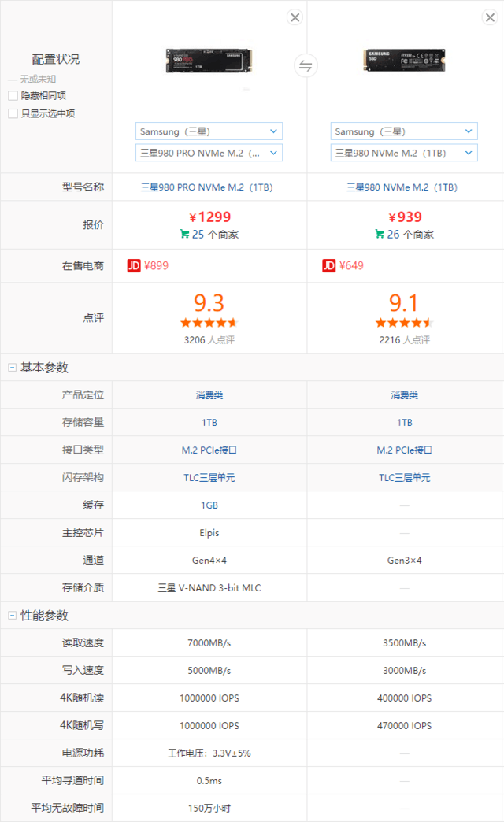The image size is (504, 822).
Task: Remove the 980 NVMe product with its X icon
Action: 490,17
